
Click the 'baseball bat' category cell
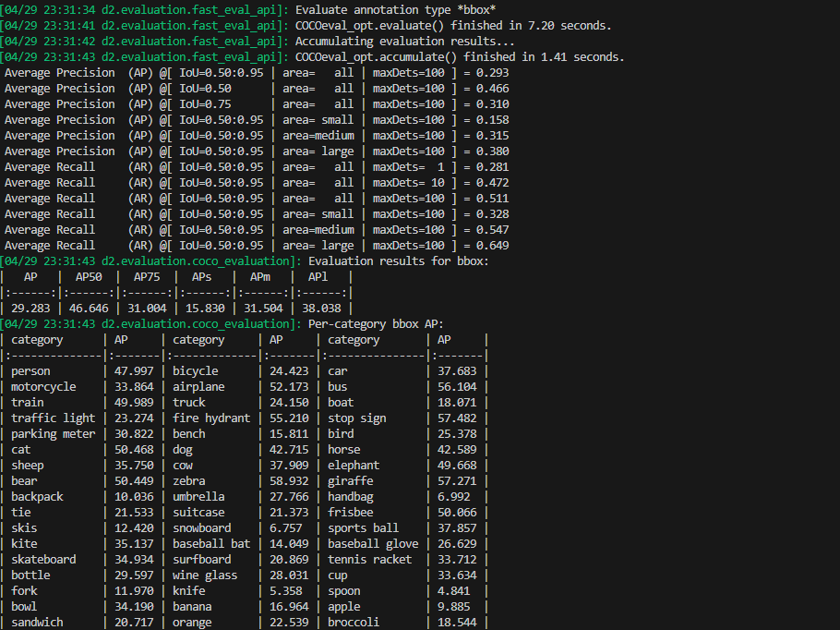211,544
